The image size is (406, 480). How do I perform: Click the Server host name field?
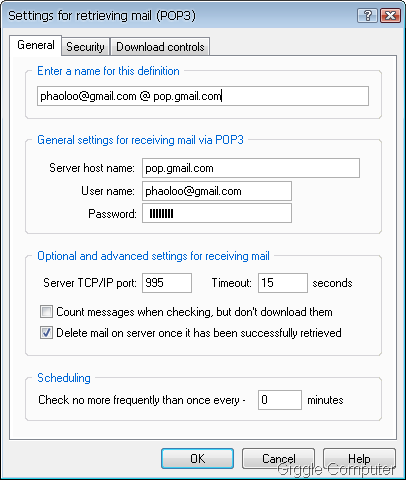click(x=251, y=168)
